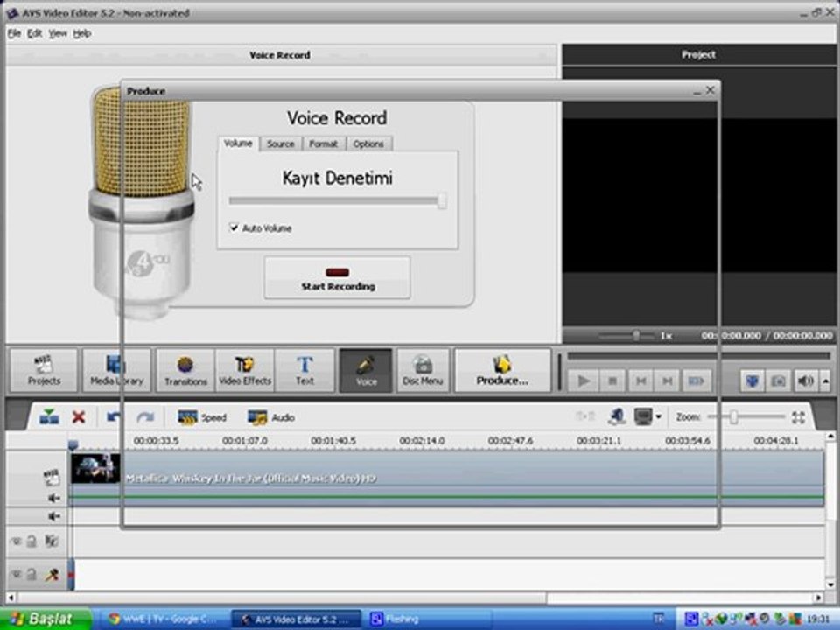Switch to the Source tab

pos(281,143)
